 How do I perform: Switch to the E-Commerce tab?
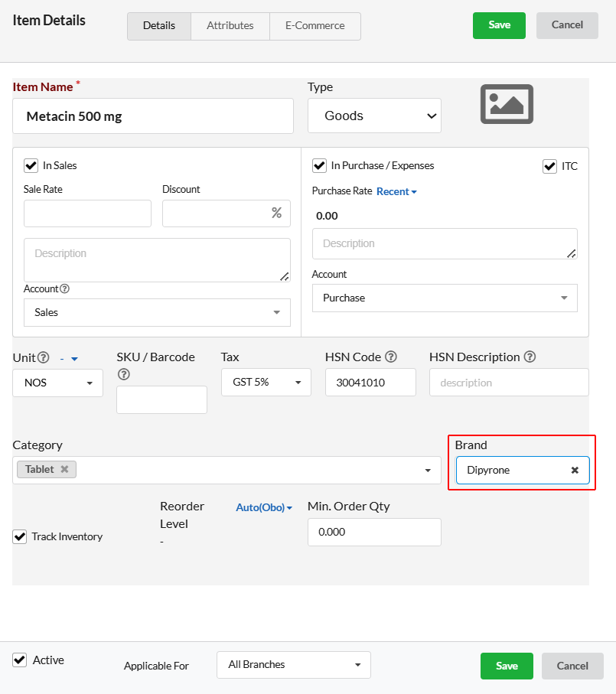315,26
